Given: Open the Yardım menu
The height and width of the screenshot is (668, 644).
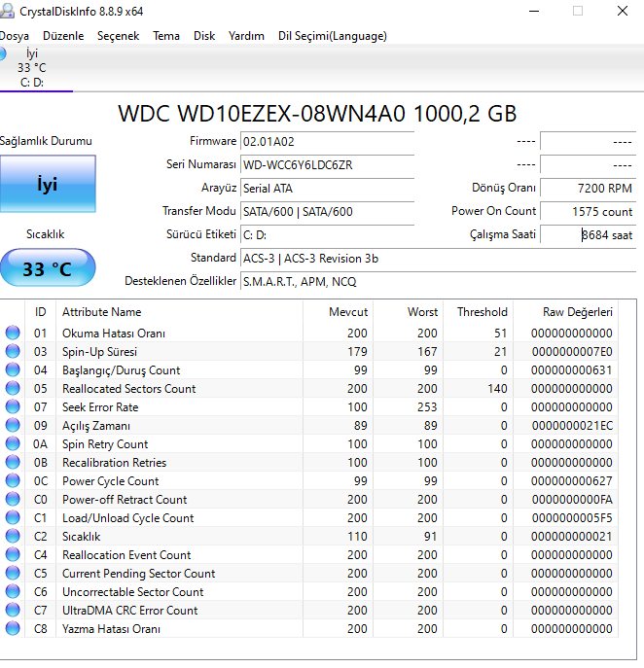Looking at the screenshot, I should (246, 36).
